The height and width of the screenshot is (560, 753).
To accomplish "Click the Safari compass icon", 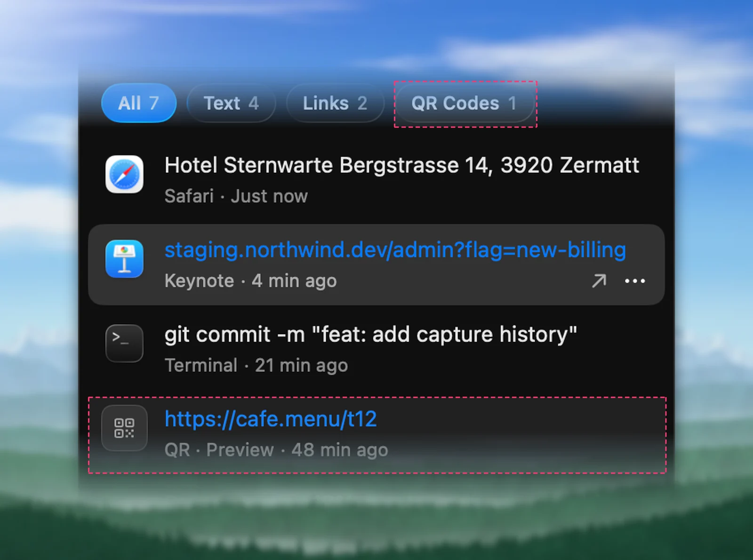I will pyautogui.click(x=124, y=174).
